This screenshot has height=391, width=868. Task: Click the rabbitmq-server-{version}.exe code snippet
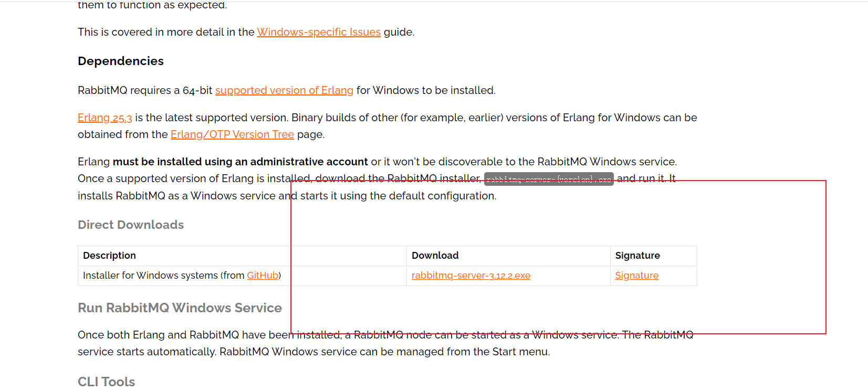click(549, 179)
